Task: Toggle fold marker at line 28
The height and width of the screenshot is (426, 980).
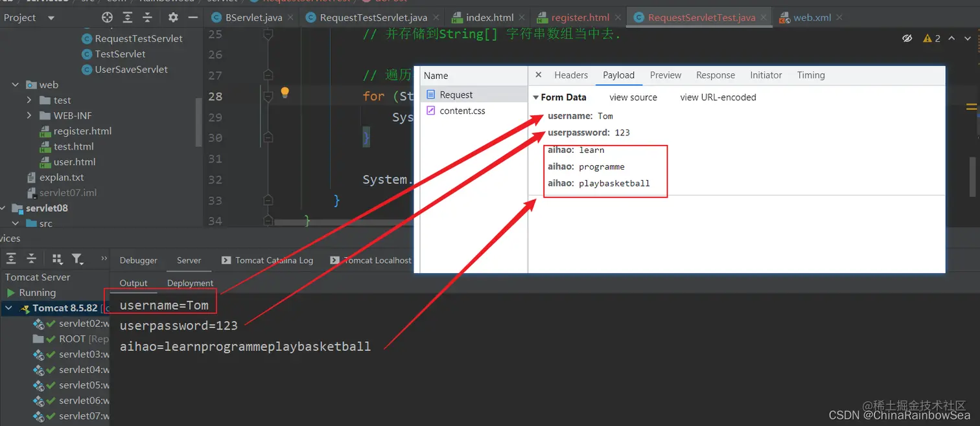Action: (x=268, y=96)
